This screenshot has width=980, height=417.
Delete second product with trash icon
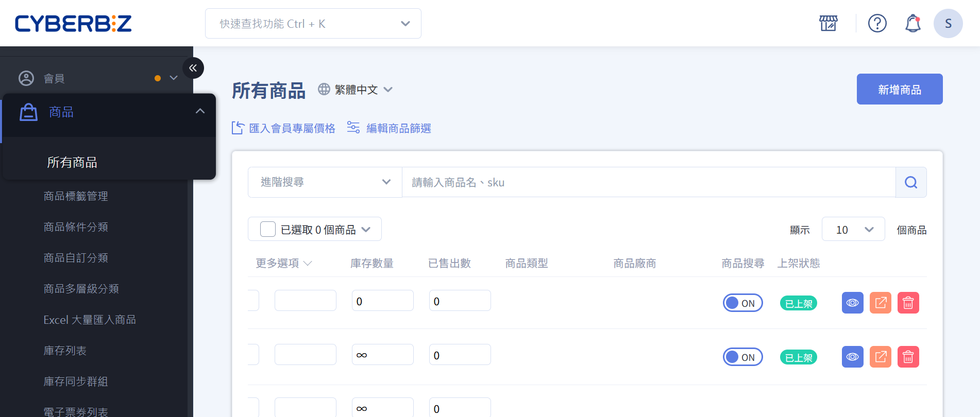tap(908, 357)
